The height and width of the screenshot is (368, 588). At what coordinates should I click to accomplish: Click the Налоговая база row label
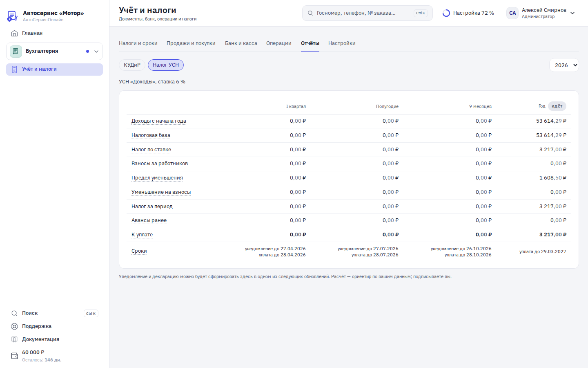151,135
